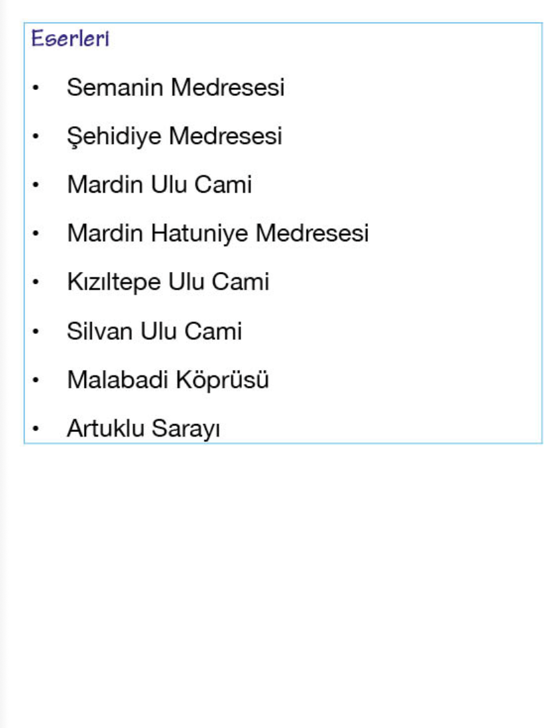
Task: Click the Silvan Ulu Cami text
Action: click(154, 331)
